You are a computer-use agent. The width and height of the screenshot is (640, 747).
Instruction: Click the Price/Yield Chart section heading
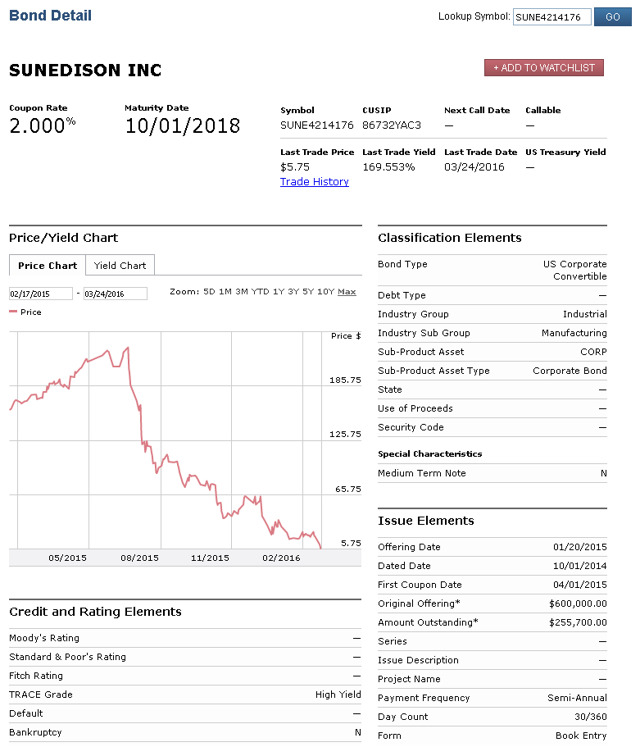63,238
